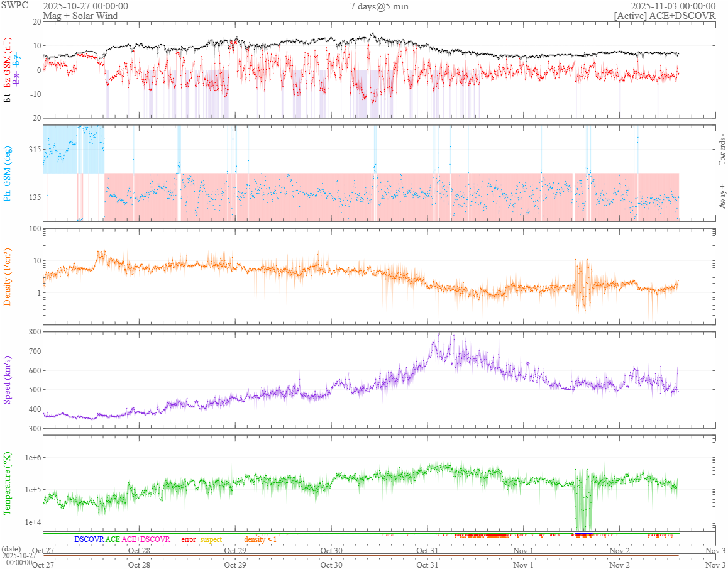Image resolution: width=728 pixels, height=569 pixels.
Task: Click the green Temperature axis label
Action: [8, 482]
